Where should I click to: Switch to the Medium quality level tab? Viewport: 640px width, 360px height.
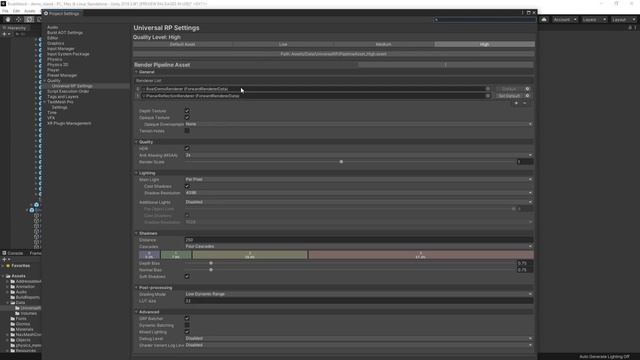(384, 44)
